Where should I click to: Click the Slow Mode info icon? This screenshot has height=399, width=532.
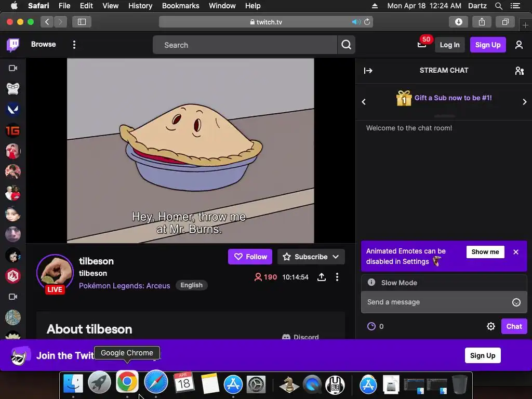click(x=371, y=282)
